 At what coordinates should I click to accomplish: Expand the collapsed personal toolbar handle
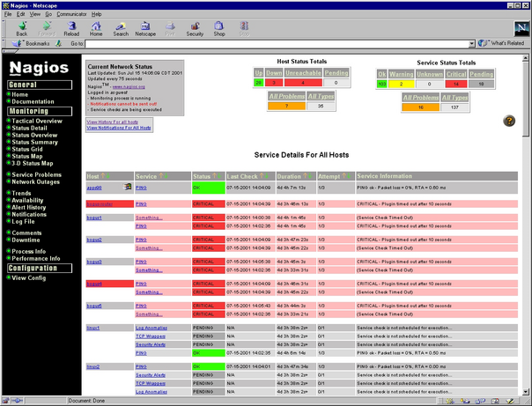(11, 51)
